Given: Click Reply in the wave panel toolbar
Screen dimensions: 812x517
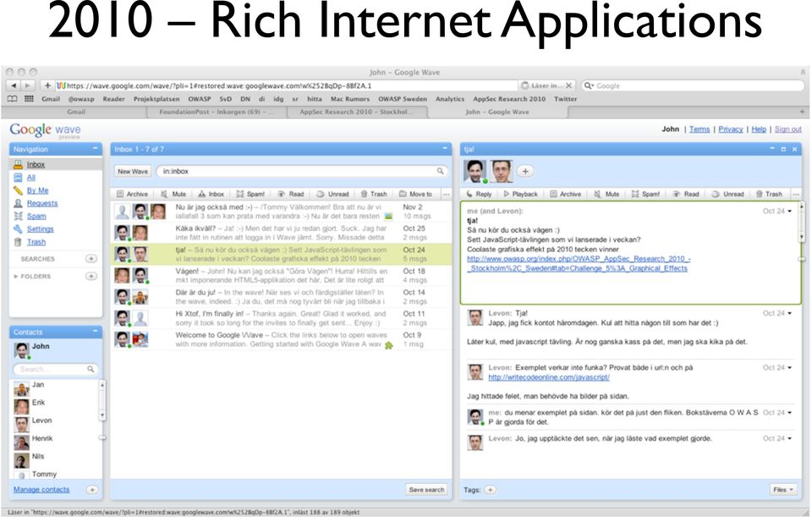Looking at the screenshot, I should pos(479,194).
